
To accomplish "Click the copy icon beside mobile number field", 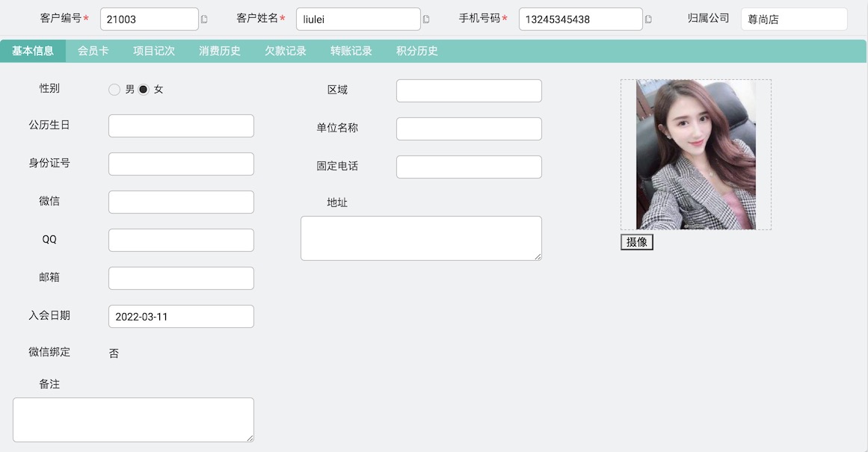I will coord(648,19).
